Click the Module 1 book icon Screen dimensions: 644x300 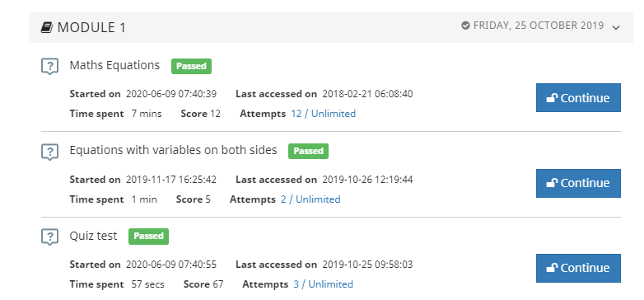point(47,27)
